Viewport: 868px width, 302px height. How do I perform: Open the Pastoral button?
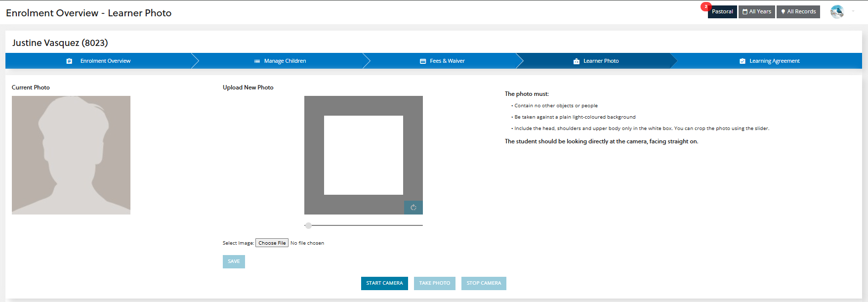[x=722, y=12]
